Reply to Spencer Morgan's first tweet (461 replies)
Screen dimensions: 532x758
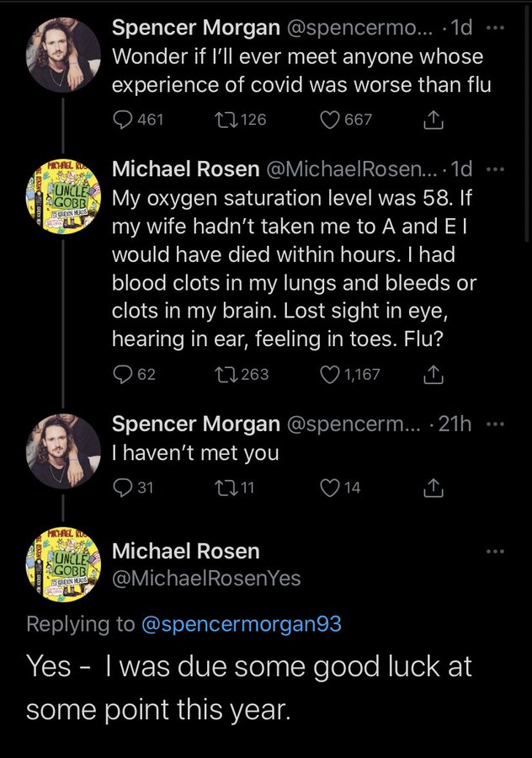(x=123, y=120)
